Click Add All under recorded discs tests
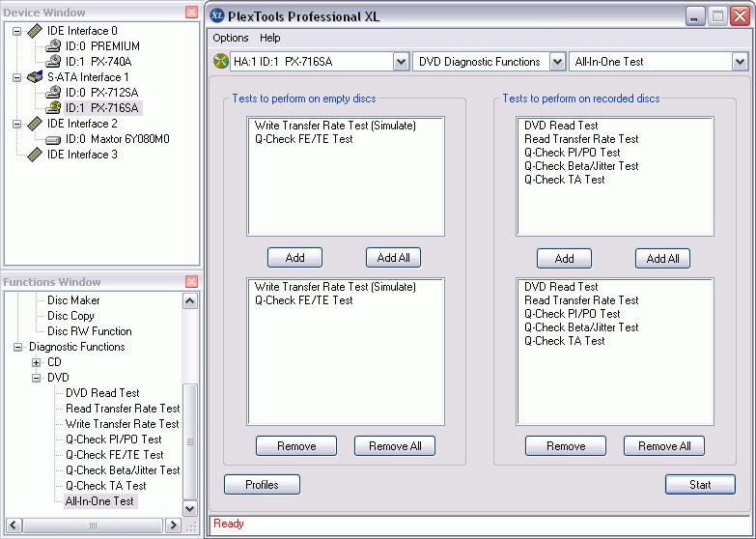 662,259
